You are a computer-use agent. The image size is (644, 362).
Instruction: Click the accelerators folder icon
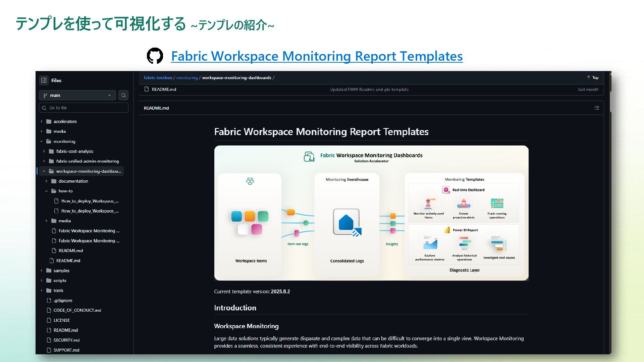pyautogui.click(x=49, y=121)
